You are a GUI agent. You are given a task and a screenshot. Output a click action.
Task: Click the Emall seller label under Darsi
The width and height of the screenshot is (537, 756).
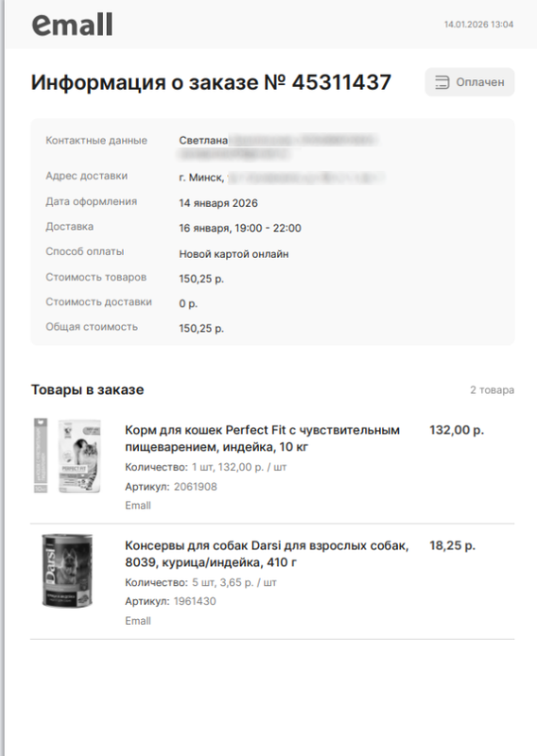tap(138, 621)
